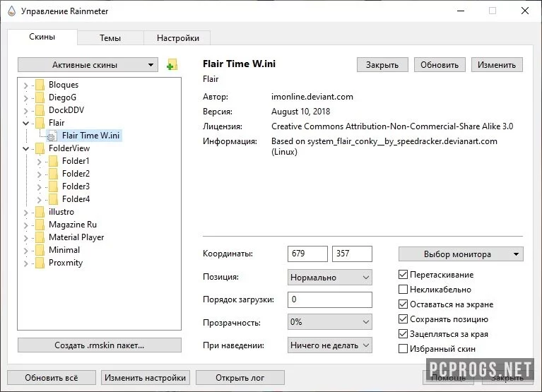Select Minimal in the skin tree

point(64,250)
